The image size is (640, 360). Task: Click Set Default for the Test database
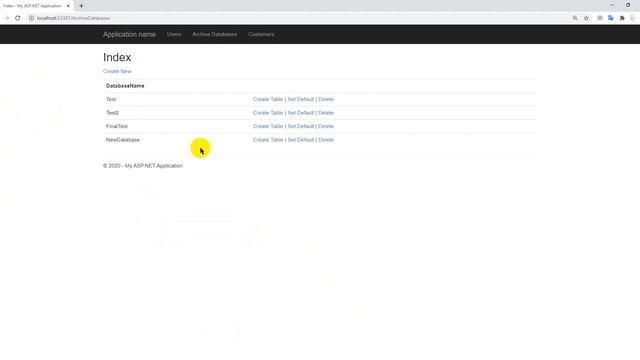(301, 99)
